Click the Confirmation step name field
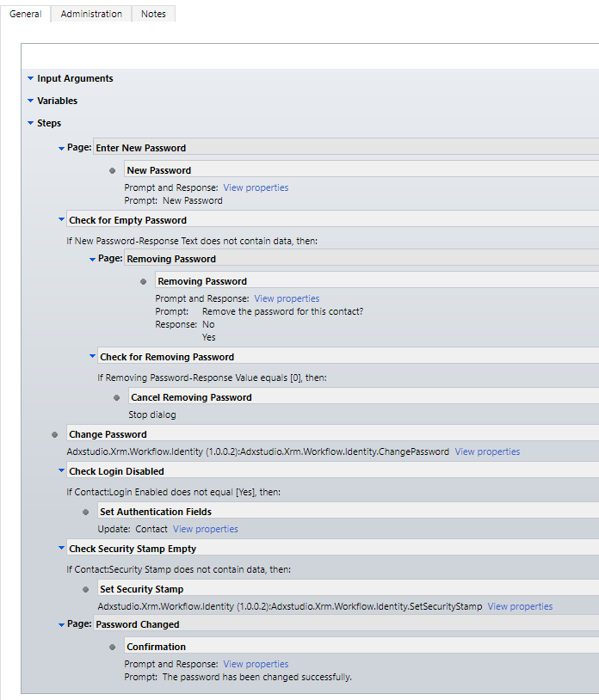This screenshot has height=700, width=599. (x=361, y=647)
